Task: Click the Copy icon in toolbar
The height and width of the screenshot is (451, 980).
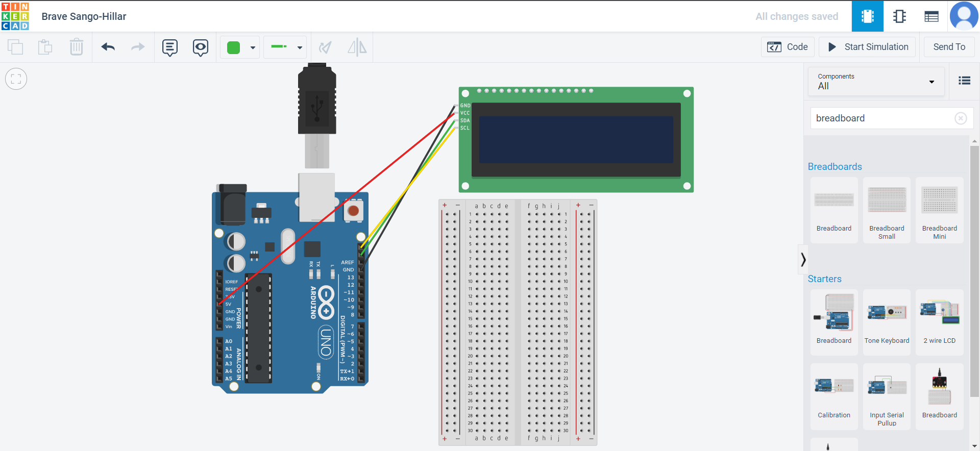Action: pyautogui.click(x=15, y=47)
